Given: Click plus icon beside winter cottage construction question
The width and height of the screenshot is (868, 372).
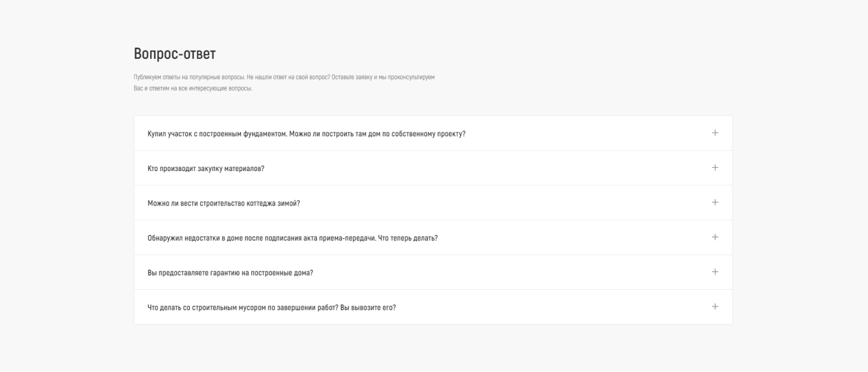Looking at the screenshot, I should point(715,202).
